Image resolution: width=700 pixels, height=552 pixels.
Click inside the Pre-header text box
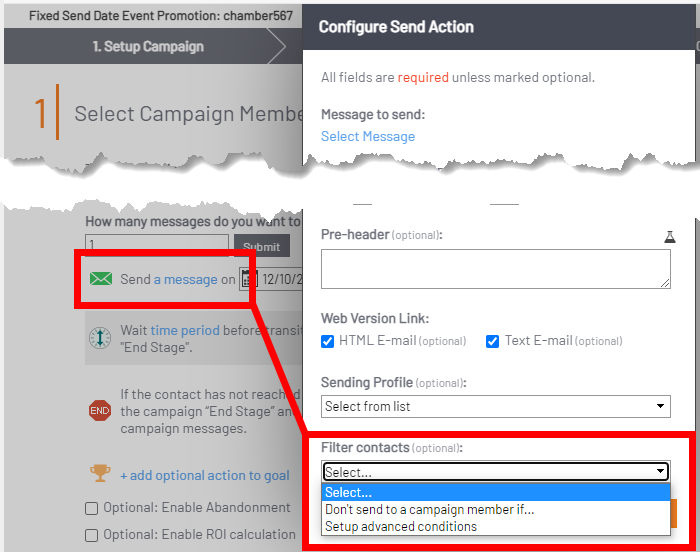pos(495,269)
